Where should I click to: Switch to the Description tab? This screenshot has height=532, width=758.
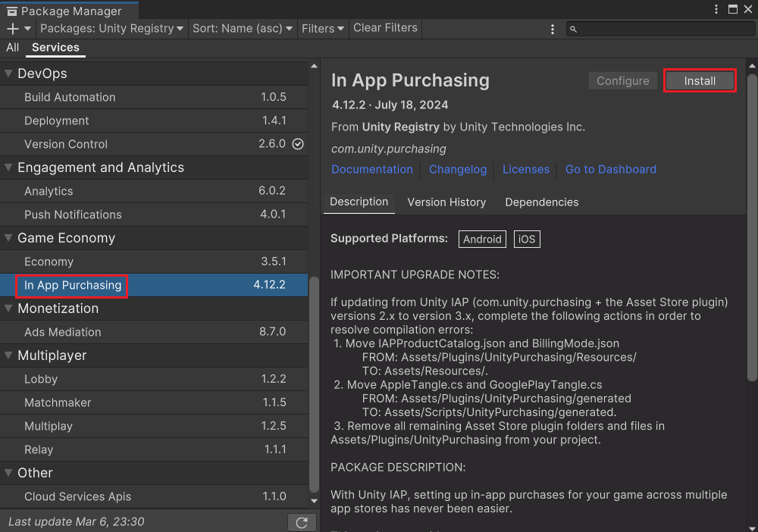[x=359, y=202]
